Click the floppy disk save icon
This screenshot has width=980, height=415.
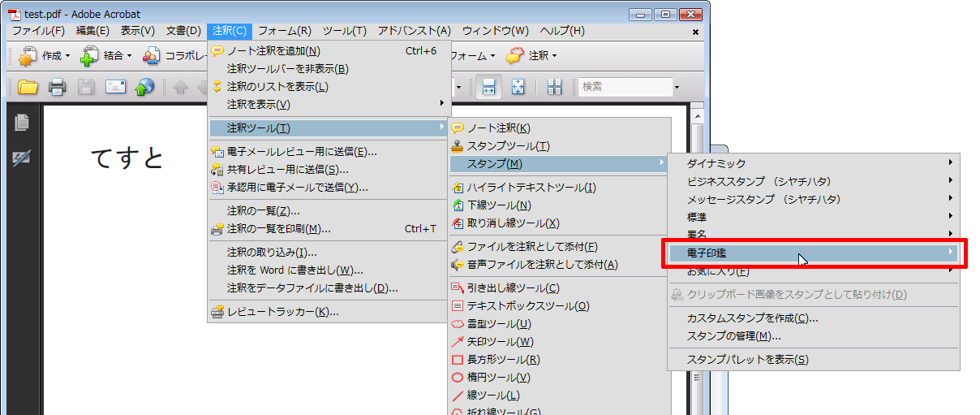(86, 87)
